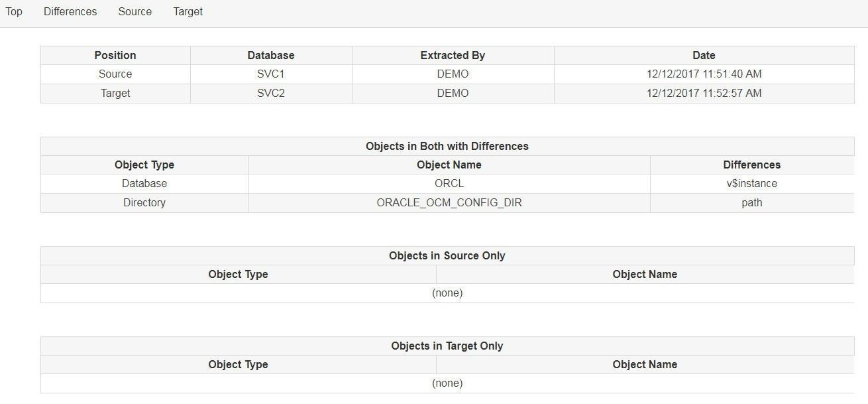Go to the Differences navigation item
This screenshot has height=404, width=868.
[x=70, y=12]
